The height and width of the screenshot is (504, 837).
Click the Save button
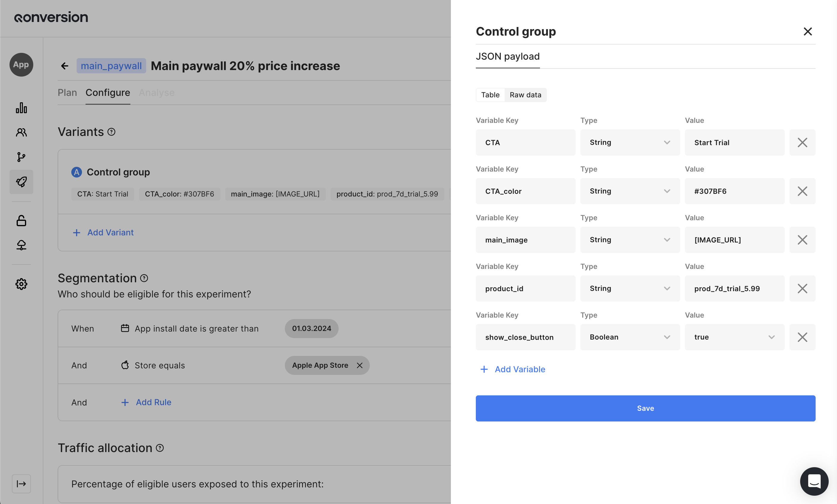[x=645, y=408]
